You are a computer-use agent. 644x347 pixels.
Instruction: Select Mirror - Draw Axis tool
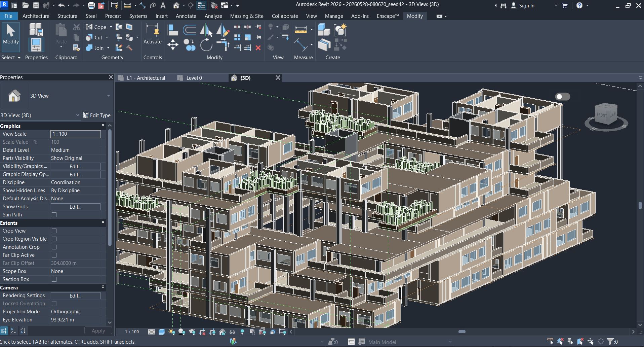click(223, 30)
